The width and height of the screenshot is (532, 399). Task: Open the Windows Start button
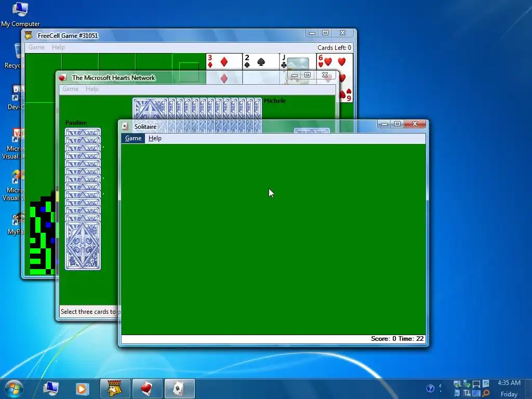pos(13,389)
